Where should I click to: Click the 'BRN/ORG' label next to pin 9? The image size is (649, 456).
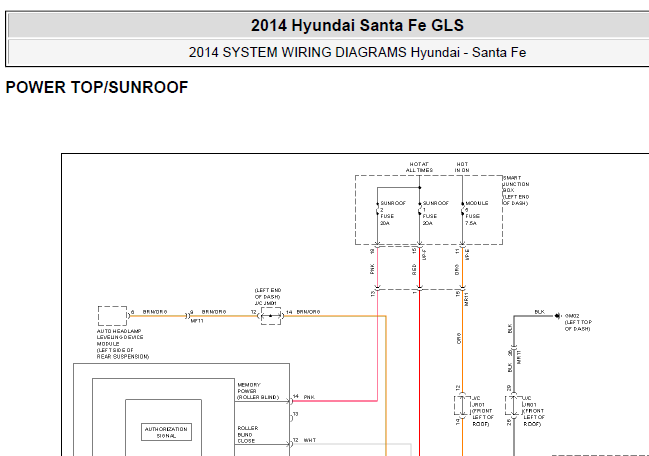214,312
